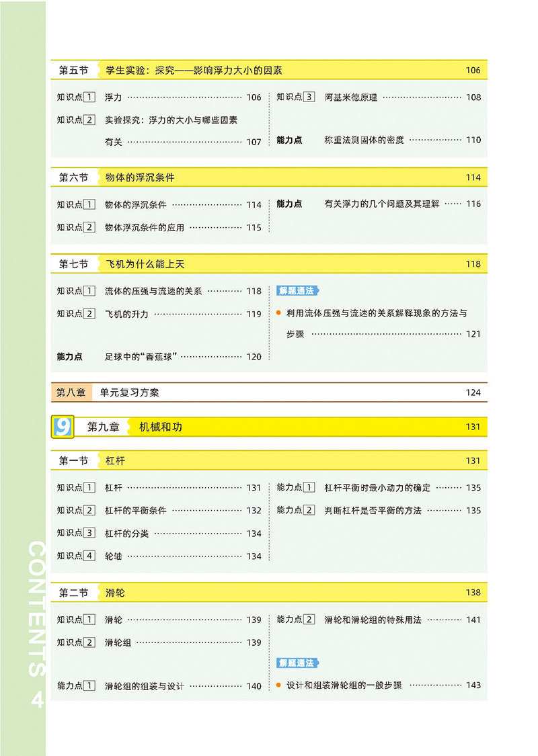
Task: Click page number 121 beside 步骤
Action: click(473, 334)
